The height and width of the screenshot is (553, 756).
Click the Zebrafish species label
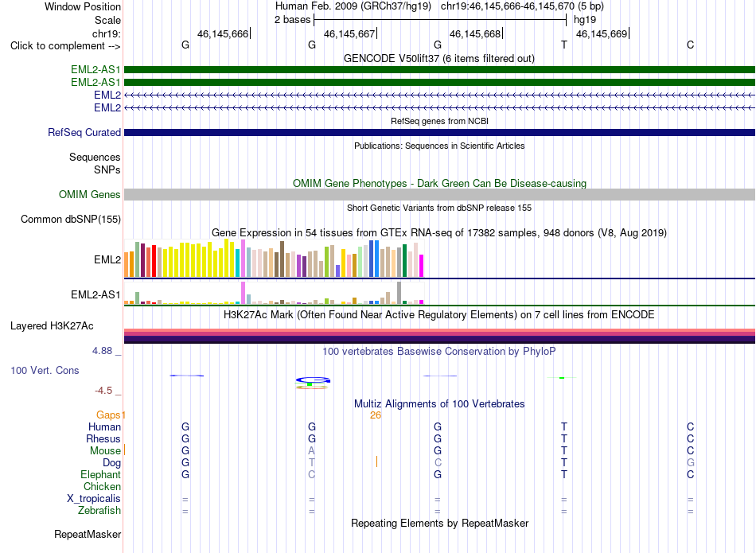click(99, 510)
